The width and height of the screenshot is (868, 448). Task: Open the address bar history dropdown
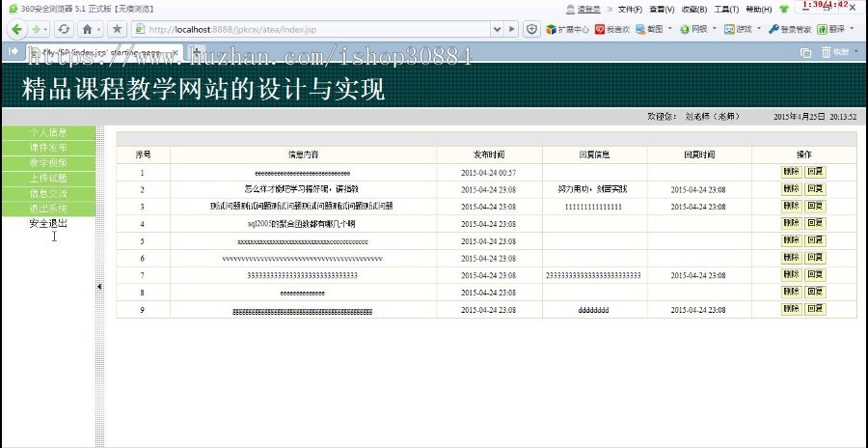click(497, 29)
